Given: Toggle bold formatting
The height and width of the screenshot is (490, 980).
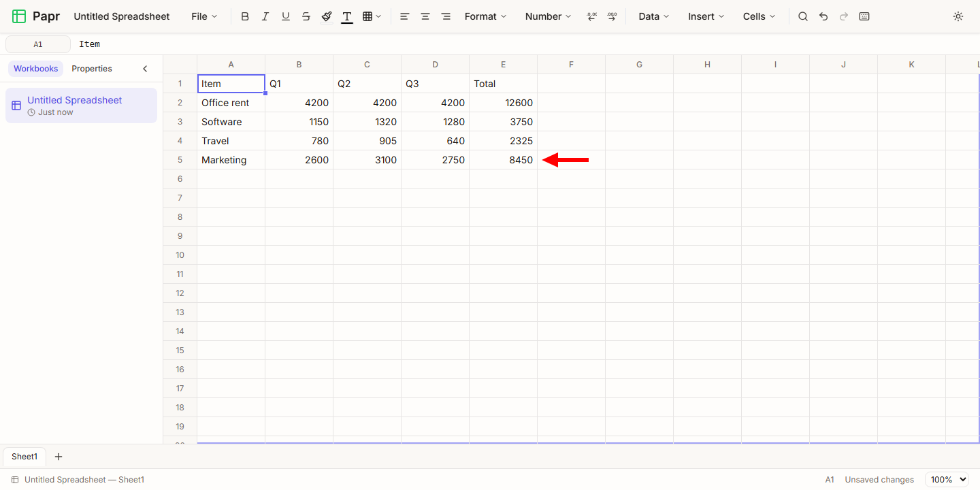Looking at the screenshot, I should click(x=245, y=16).
